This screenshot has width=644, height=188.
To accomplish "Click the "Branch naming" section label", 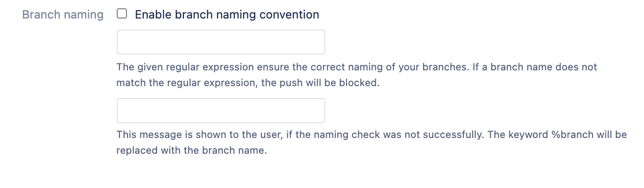I will (x=63, y=14).
